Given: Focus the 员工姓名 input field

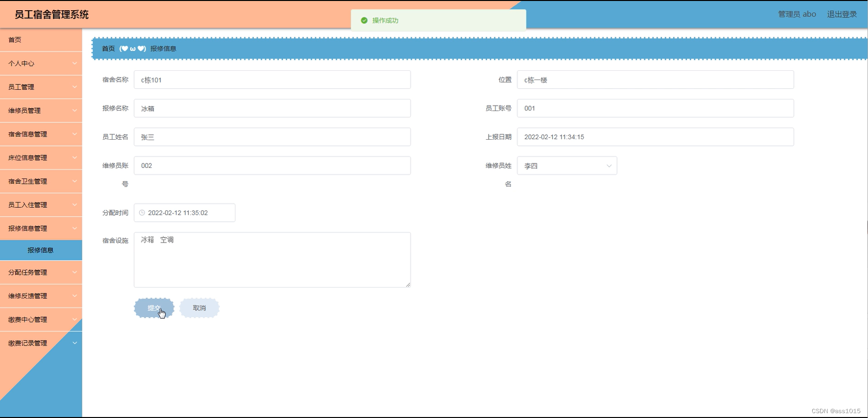Looking at the screenshot, I should pyautogui.click(x=272, y=137).
